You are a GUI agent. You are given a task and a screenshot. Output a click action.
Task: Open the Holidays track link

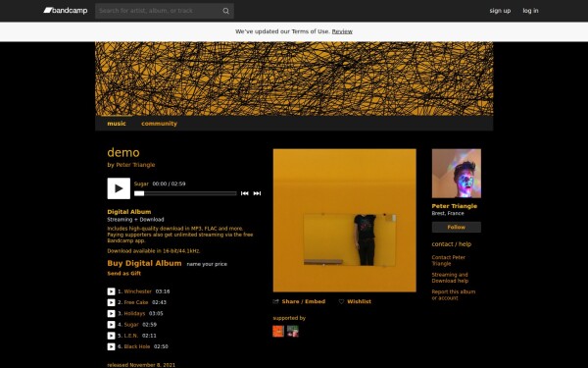(x=134, y=314)
